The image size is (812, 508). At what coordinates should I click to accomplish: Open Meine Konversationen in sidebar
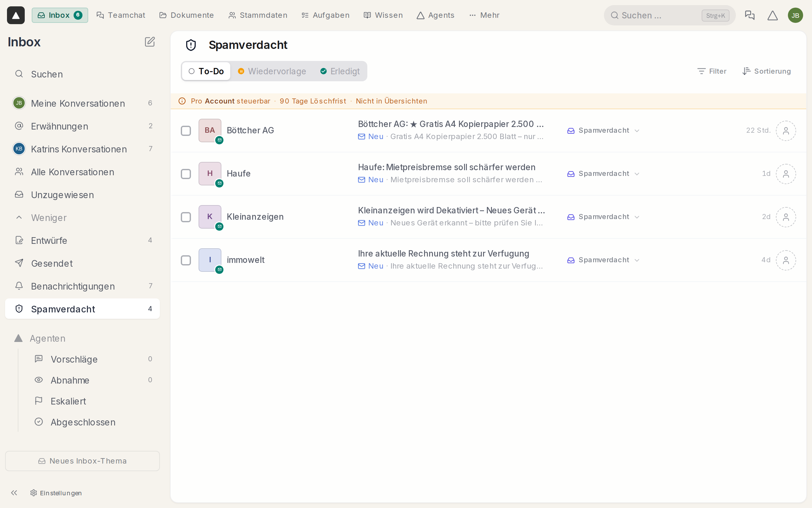tap(82, 103)
